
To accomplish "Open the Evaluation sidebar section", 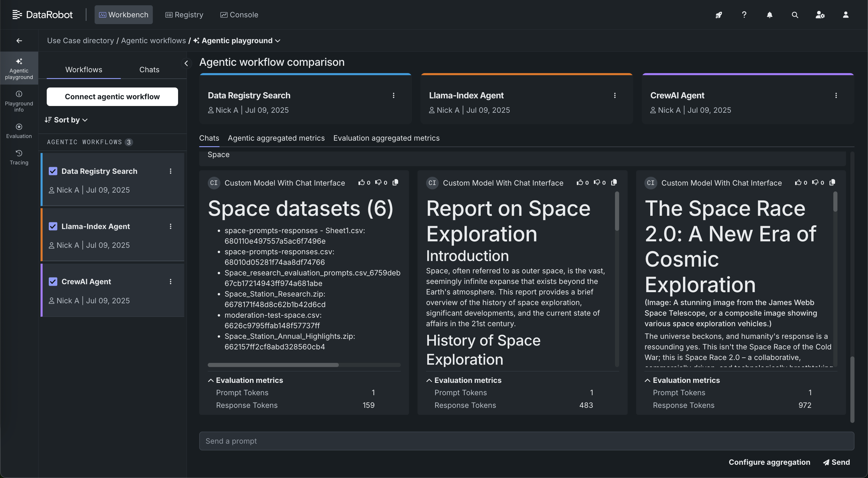I will click(19, 131).
